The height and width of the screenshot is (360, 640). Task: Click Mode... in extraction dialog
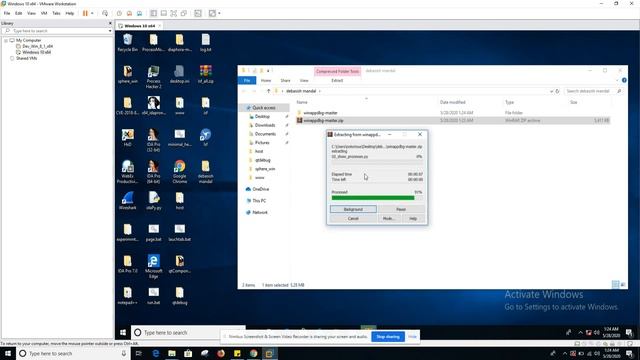[x=388, y=218]
